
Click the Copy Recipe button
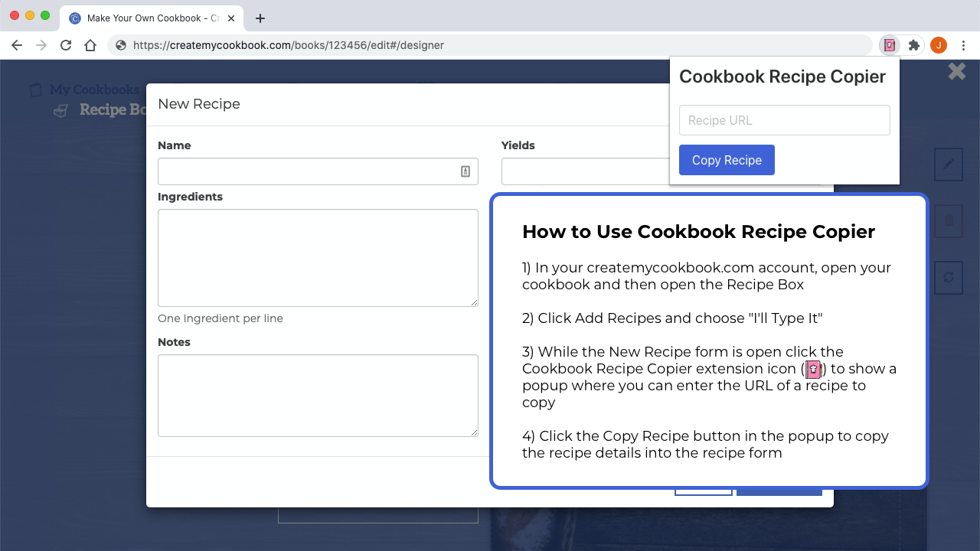(x=726, y=159)
